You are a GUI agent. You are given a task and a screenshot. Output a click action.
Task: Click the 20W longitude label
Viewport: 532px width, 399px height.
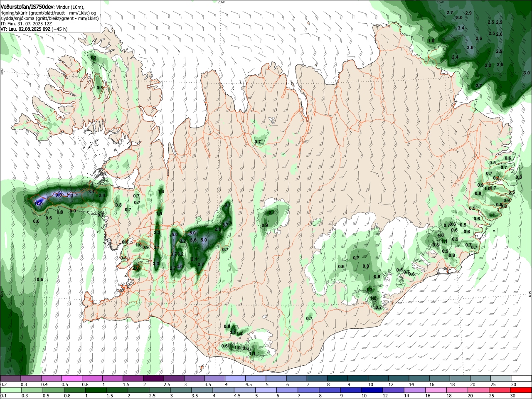coord(221,2)
